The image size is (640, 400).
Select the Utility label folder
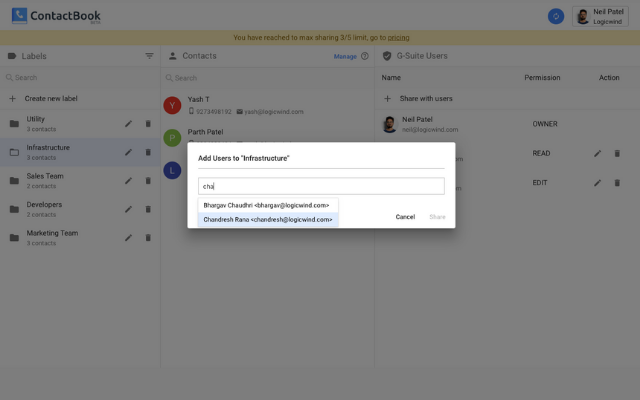(14, 124)
